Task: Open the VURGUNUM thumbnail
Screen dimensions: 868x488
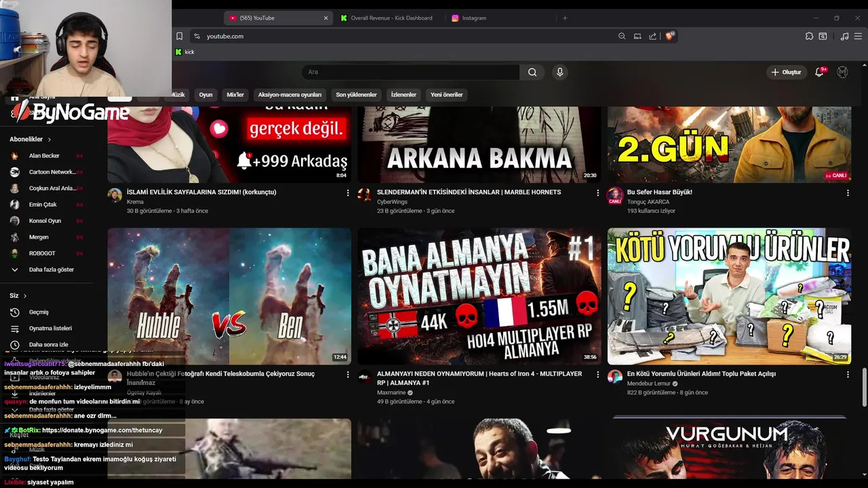Action: pyautogui.click(x=729, y=449)
